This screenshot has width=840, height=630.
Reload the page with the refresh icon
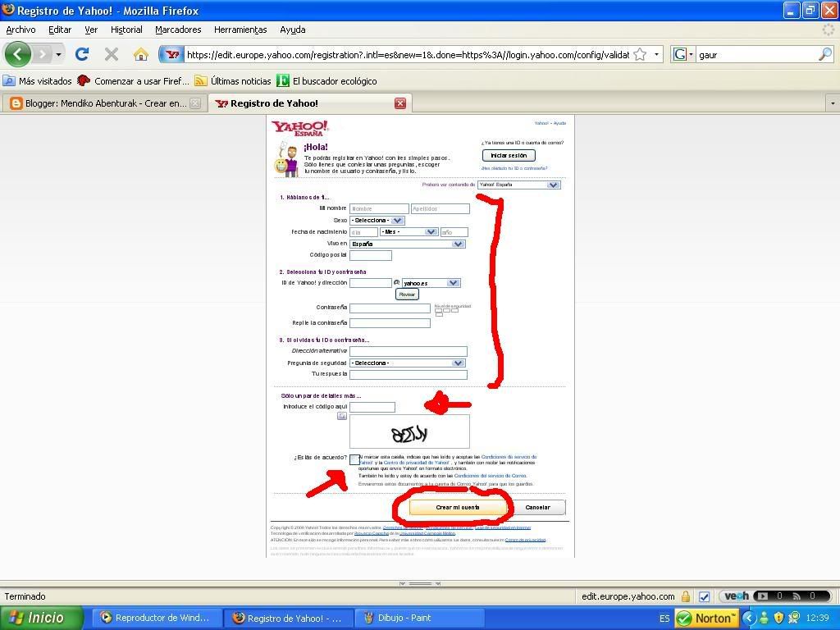pos(81,55)
